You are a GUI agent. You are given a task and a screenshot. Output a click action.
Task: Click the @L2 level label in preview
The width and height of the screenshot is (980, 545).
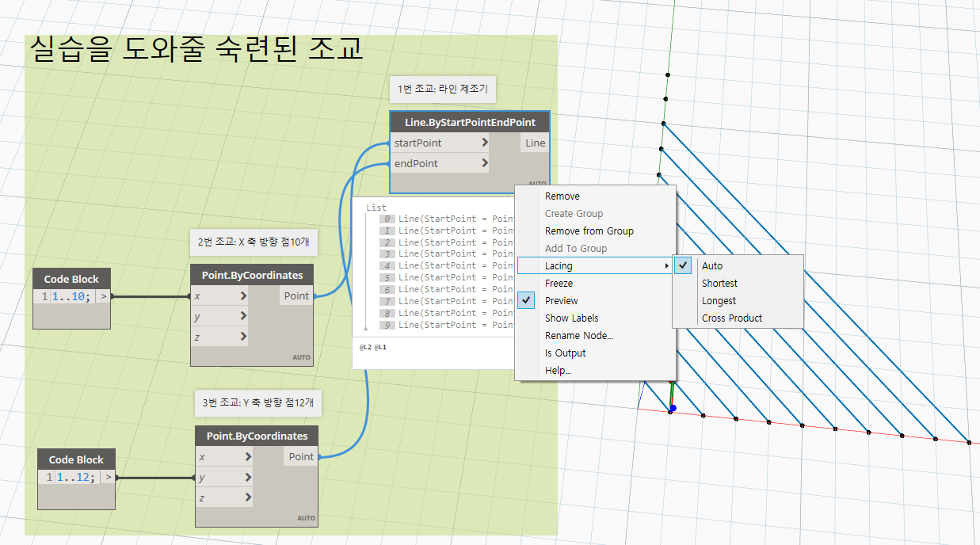364,347
